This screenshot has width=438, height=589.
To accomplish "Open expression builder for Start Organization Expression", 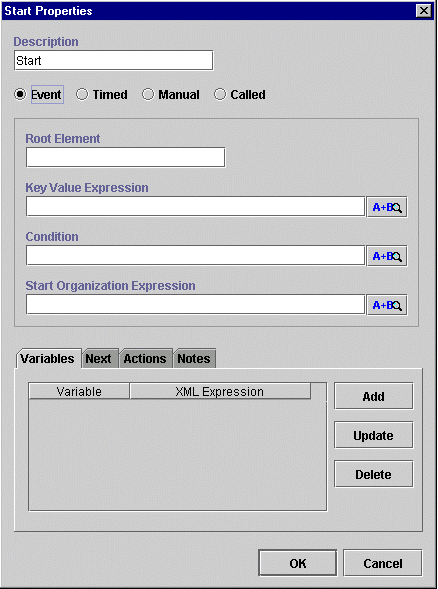I will pyautogui.click(x=387, y=305).
